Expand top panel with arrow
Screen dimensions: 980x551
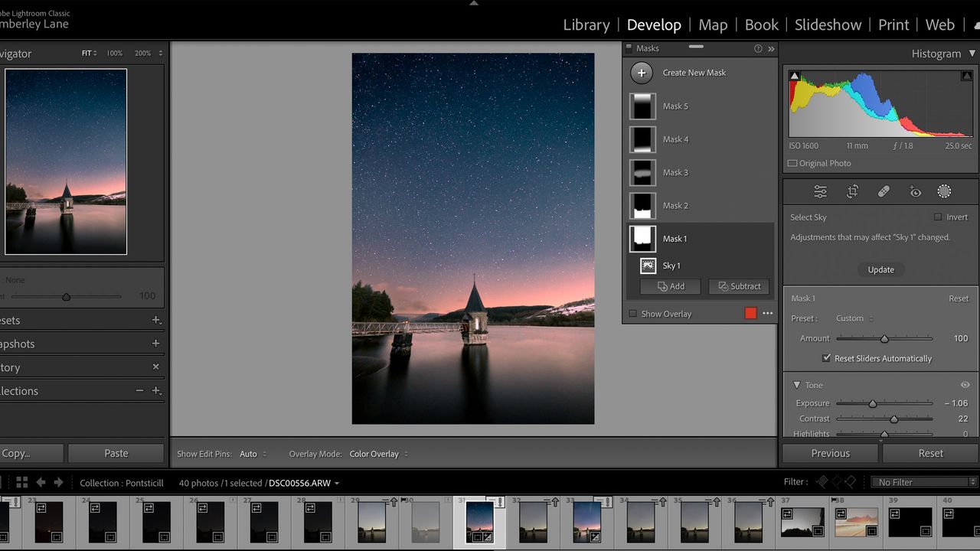[474, 4]
